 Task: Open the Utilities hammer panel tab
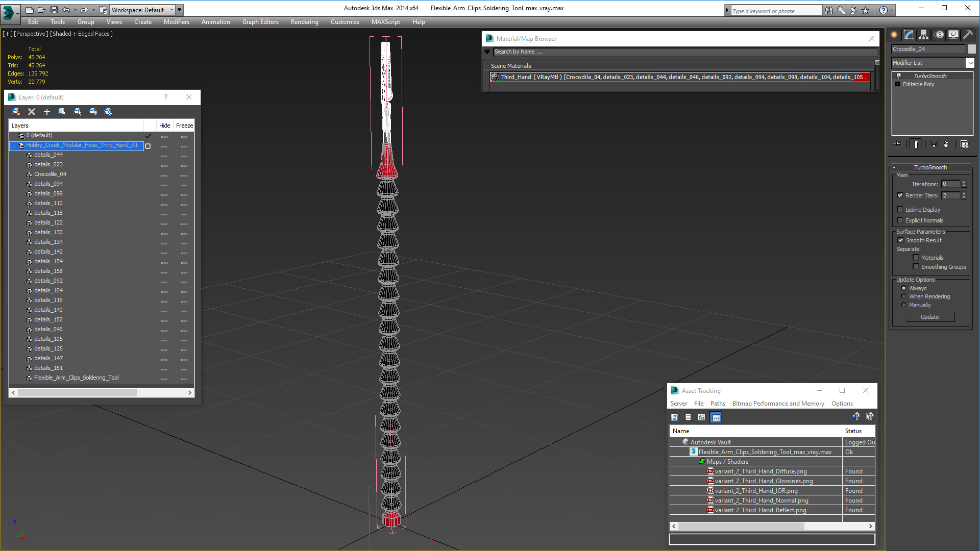[x=968, y=35]
